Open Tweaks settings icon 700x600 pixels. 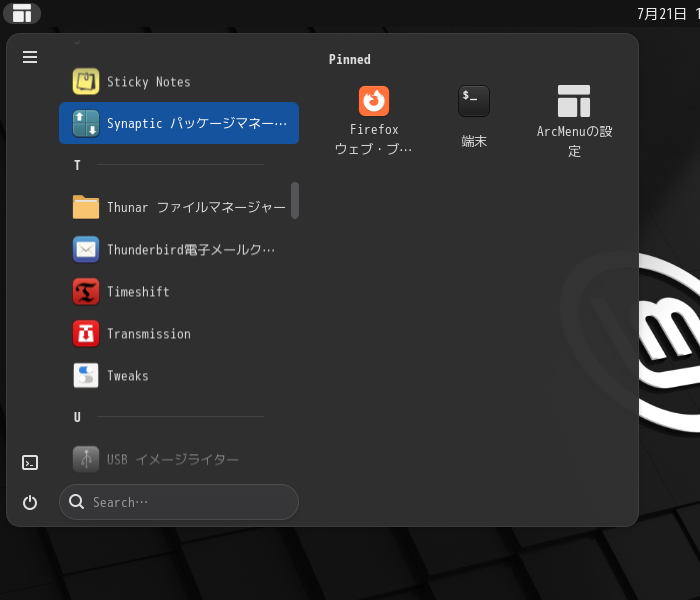click(x=86, y=375)
